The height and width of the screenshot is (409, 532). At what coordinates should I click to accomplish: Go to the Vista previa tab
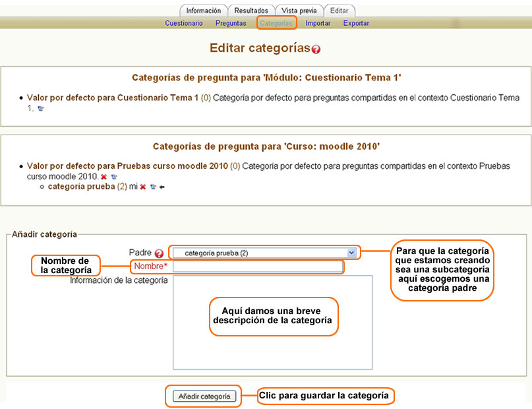coord(299,11)
